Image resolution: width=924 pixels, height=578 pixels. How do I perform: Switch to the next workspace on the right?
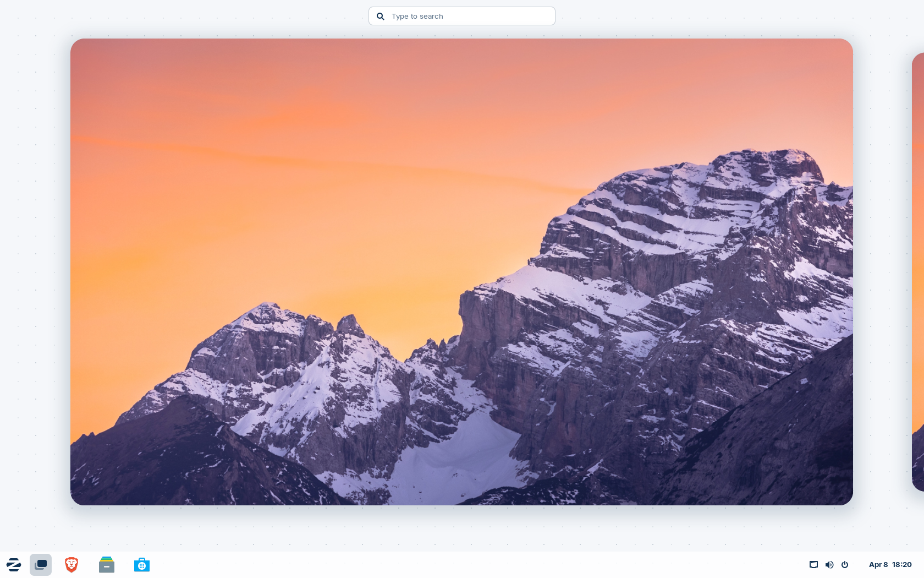(x=918, y=272)
